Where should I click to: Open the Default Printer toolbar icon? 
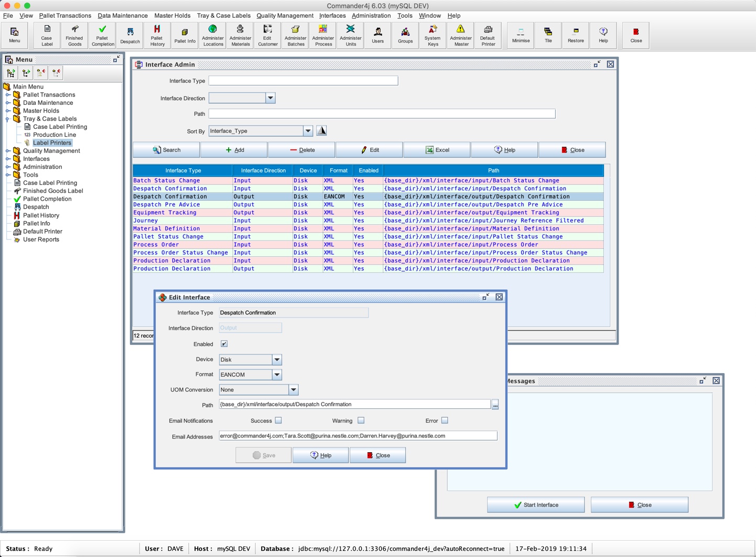[488, 35]
